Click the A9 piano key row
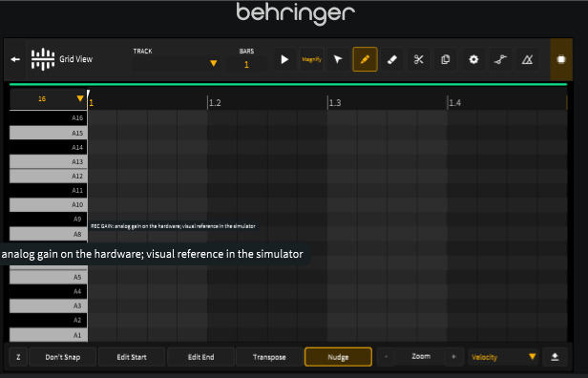Image resolution: width=588 pixels, height=378 pixels. tap(48, 219)
